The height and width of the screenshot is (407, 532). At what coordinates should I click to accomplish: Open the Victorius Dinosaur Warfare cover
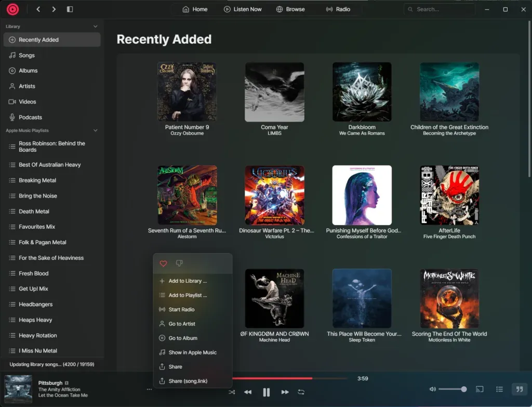(274, 195)
